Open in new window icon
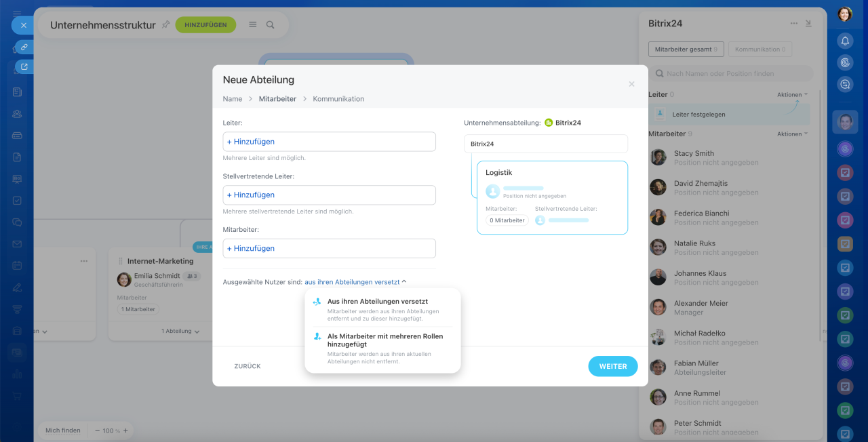 24,66
